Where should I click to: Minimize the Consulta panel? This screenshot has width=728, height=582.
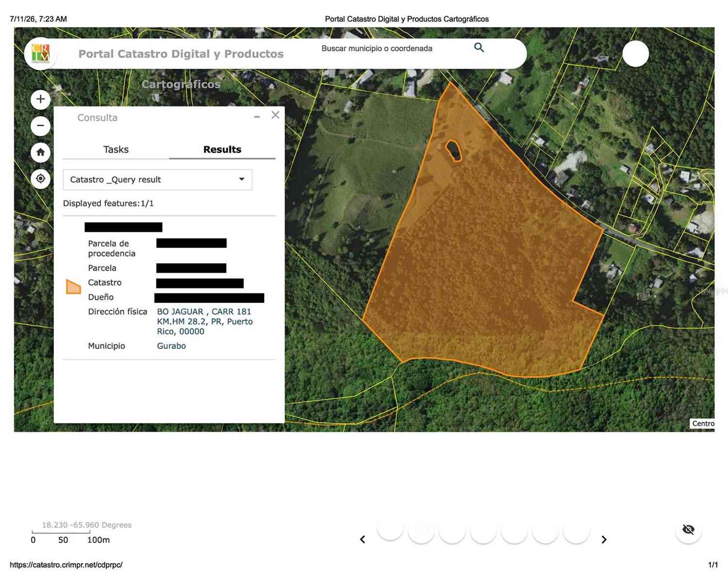click(257, 116)
